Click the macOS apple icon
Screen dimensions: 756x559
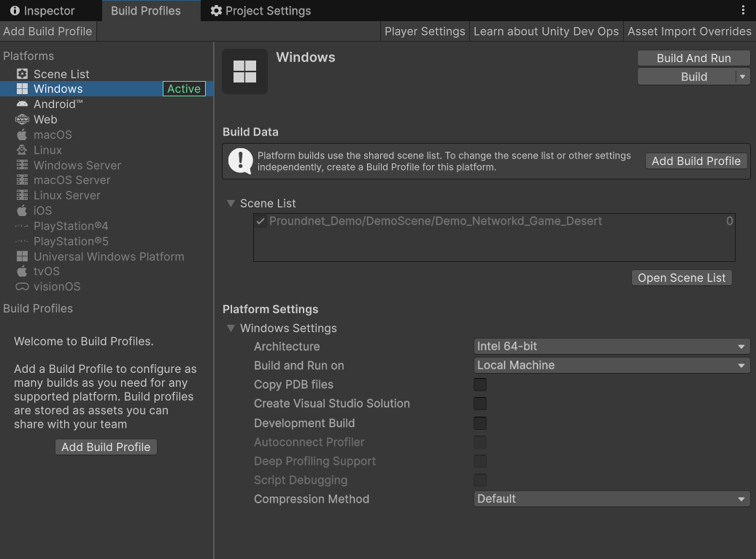[x=22, y=134]
